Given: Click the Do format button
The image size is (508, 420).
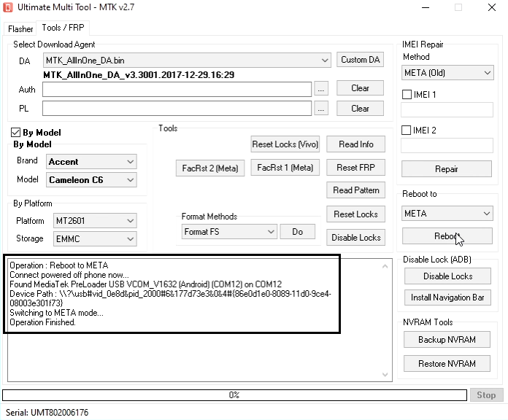Looking at the screenshot, I should point(297,232).
